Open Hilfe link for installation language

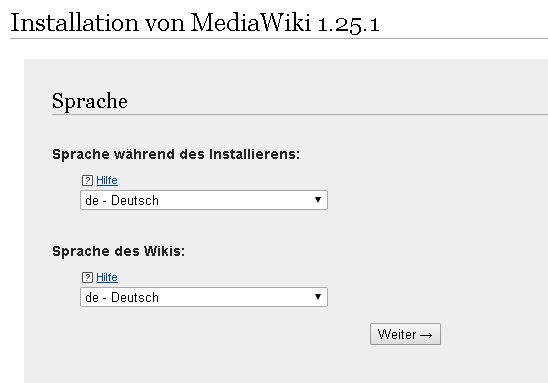pos(107,180)
